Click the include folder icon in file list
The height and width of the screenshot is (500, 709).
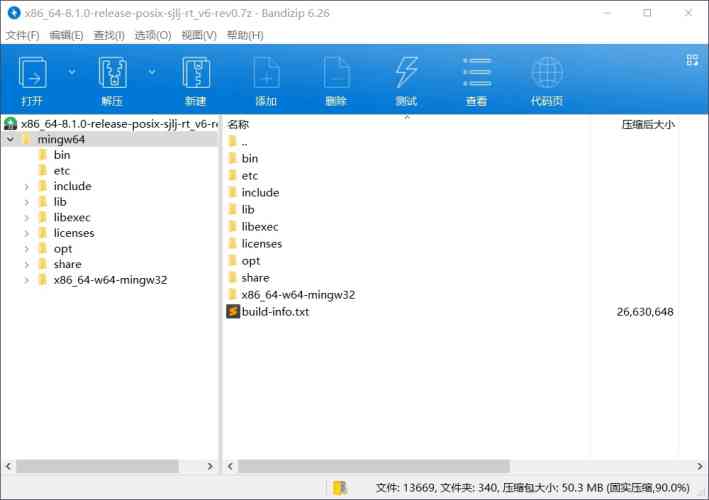click(233, 193)
